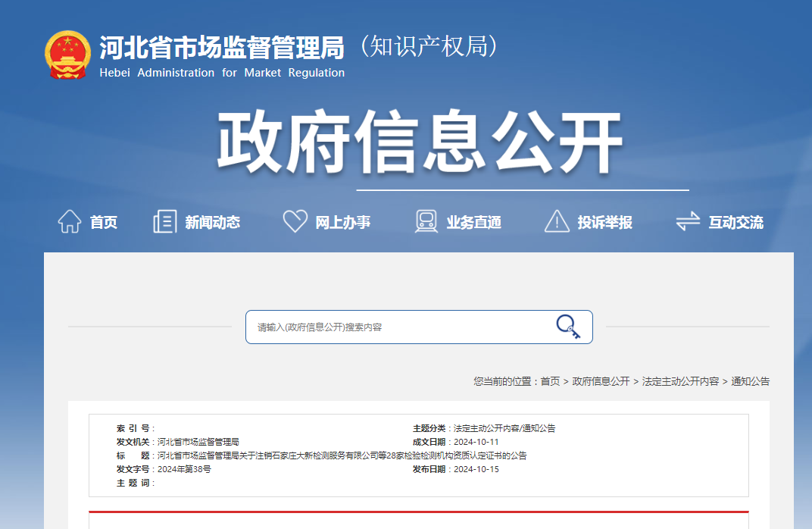Select 投诉举报 in navigation bar
The height and width of the screenshot is (529, 812).
pyautogui.click(x=605, y=223)
